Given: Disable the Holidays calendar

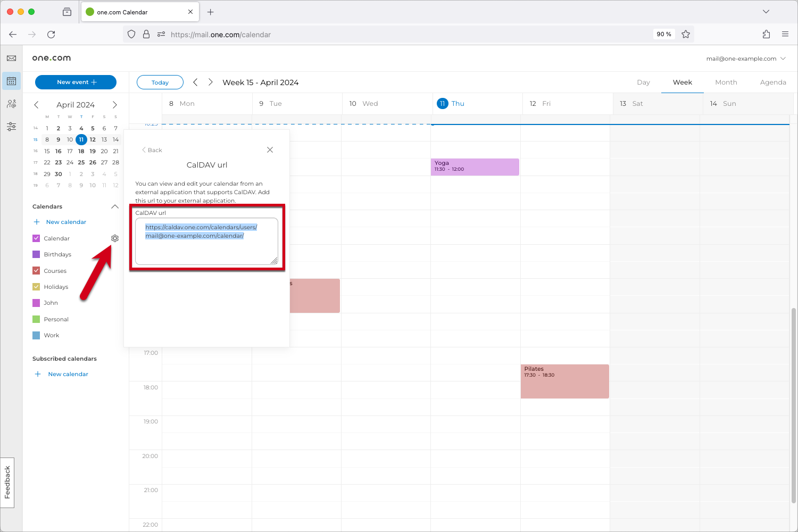Looking at the screenshot, I should click(x=36, y=286).
